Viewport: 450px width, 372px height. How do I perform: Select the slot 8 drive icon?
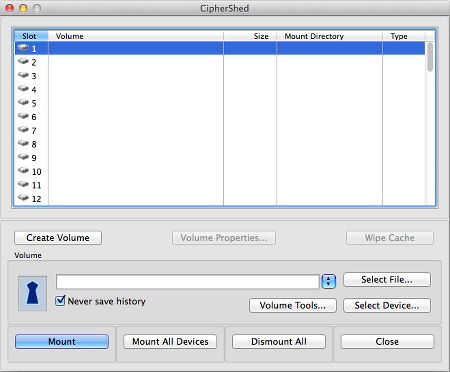click(x=23, y=143)
